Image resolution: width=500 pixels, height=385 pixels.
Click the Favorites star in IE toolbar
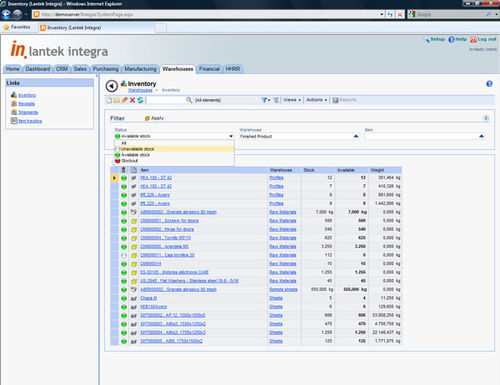(6, 27)
